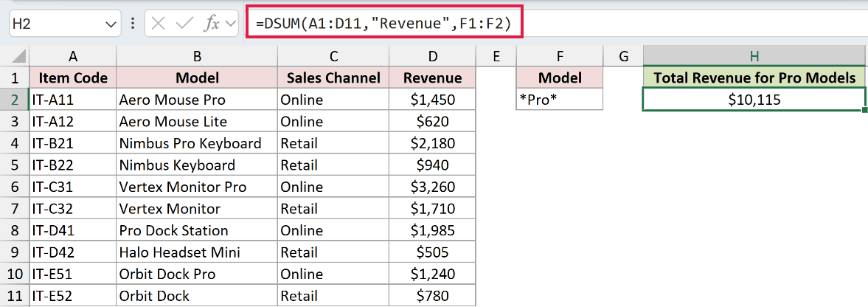Click the Revenue header cell
This screenshot has width=868, height=307.
[x=432, y=78]
